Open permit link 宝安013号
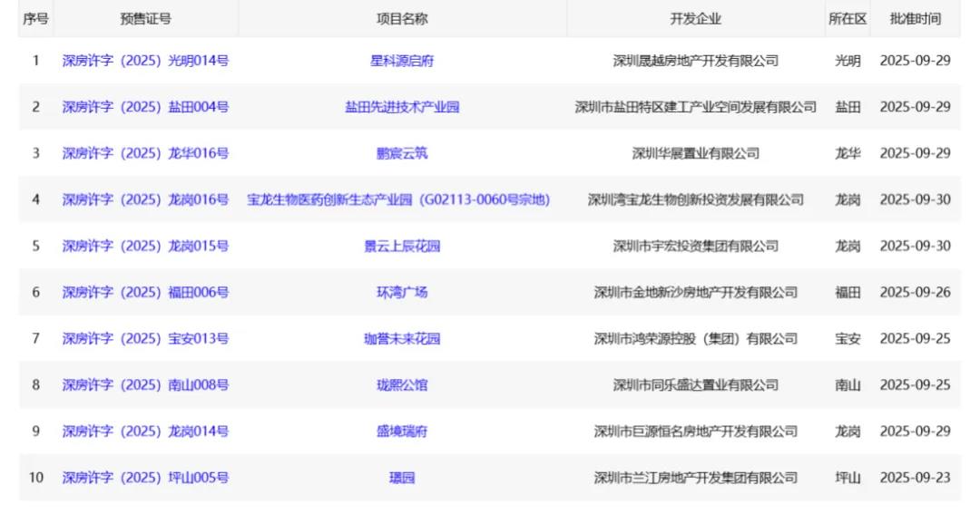 click(145, 338)
